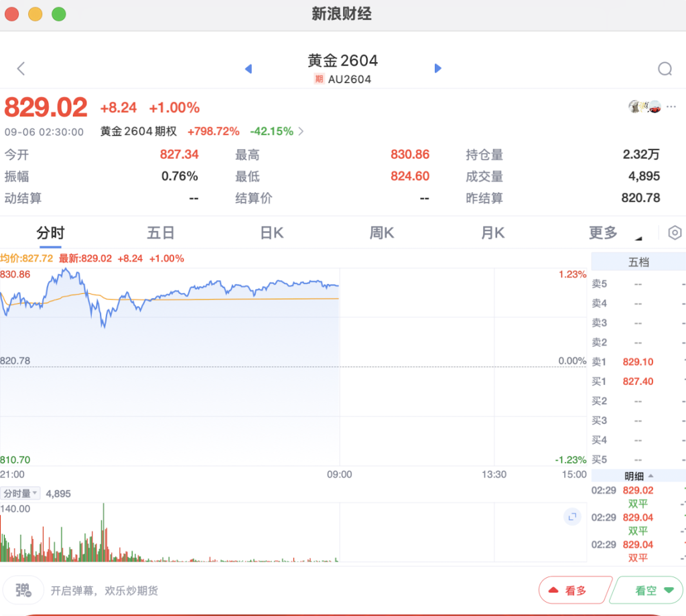Expand the volume chart fullscreen icon
The height and width of the screenshot is (616, 686).
(572, 517)
